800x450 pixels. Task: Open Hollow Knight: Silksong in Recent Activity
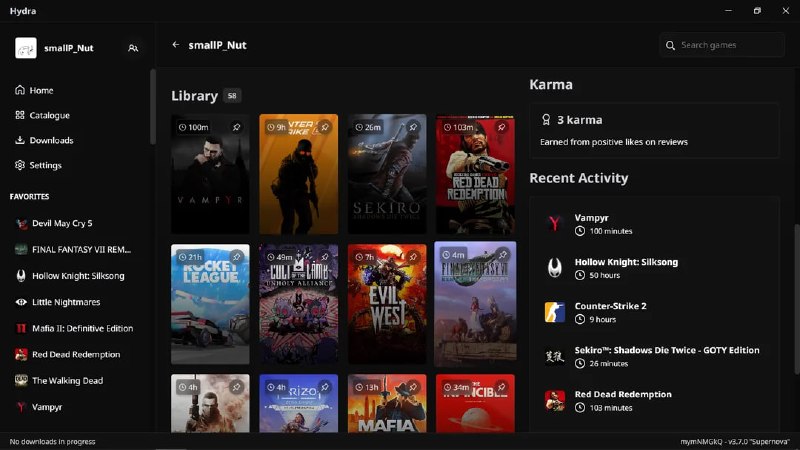click(x=654, y=268)
